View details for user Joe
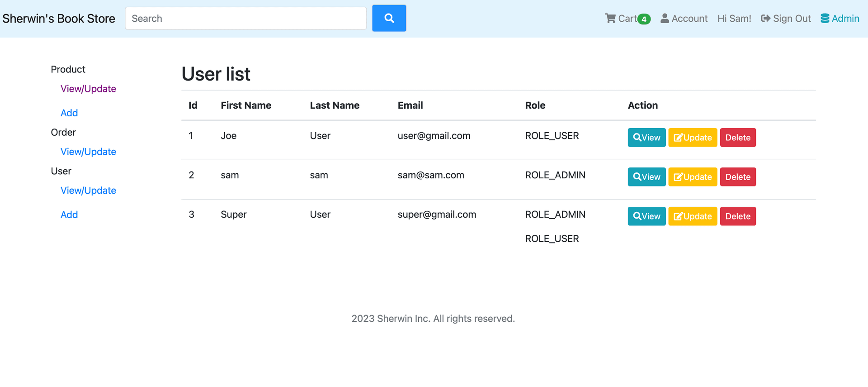 646,138
